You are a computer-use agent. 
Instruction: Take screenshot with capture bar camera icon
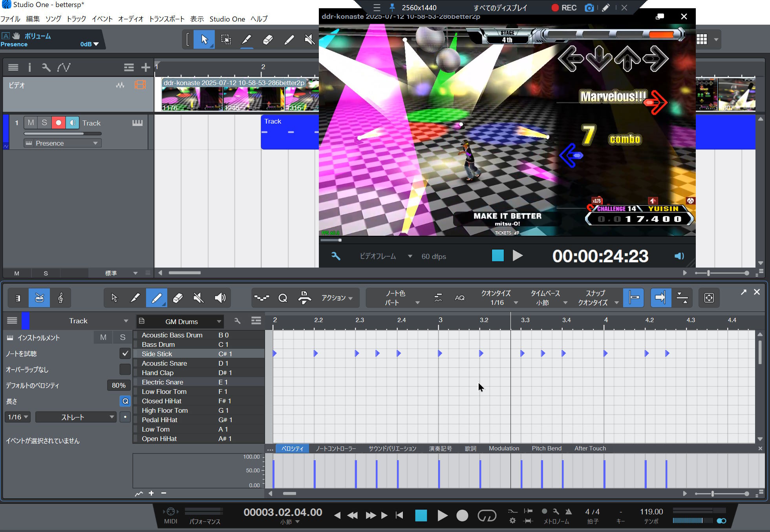click(589, 8)
